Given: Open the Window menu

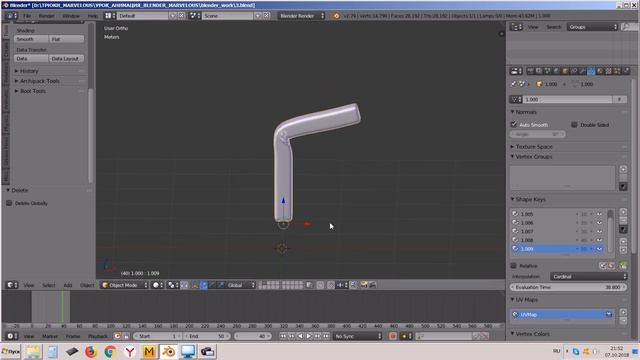Looking at the screenshot, I should (71, 16).
